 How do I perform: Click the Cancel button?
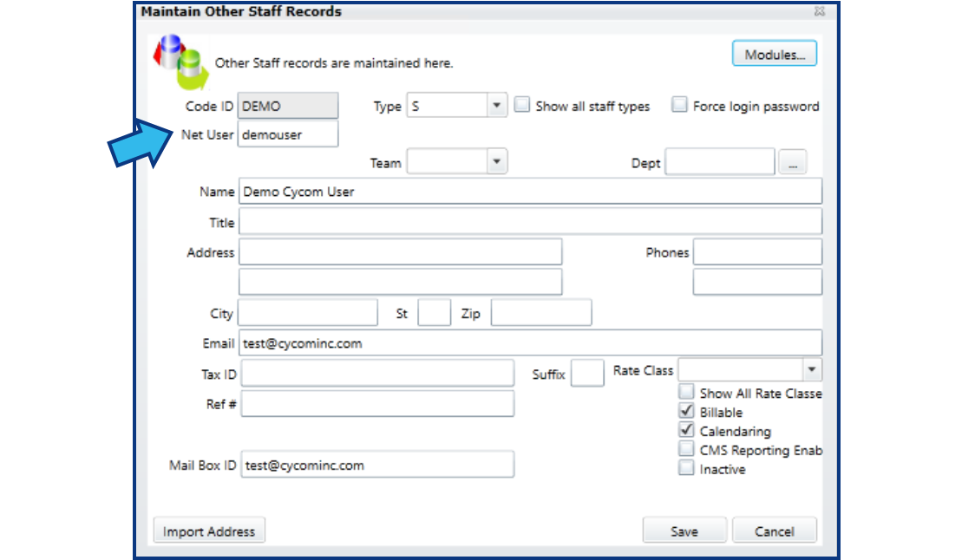click(774, 531)
